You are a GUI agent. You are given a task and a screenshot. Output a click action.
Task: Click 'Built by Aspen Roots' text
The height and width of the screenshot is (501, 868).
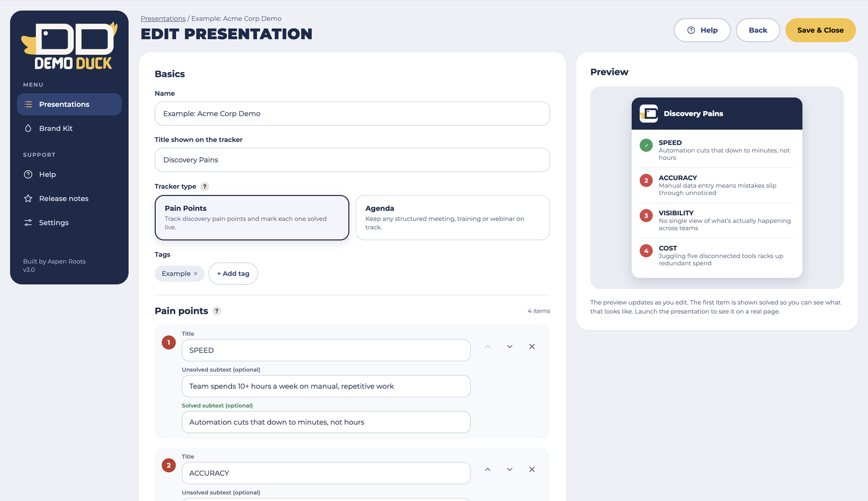(x=54, y=261)
